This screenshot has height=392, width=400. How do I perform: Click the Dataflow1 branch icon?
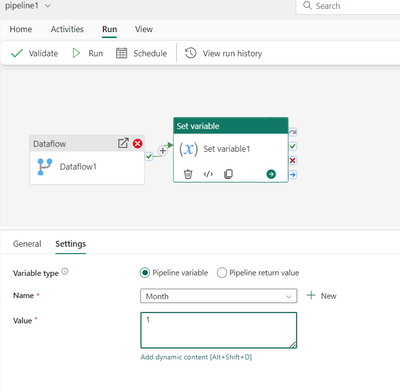point(45,167)
